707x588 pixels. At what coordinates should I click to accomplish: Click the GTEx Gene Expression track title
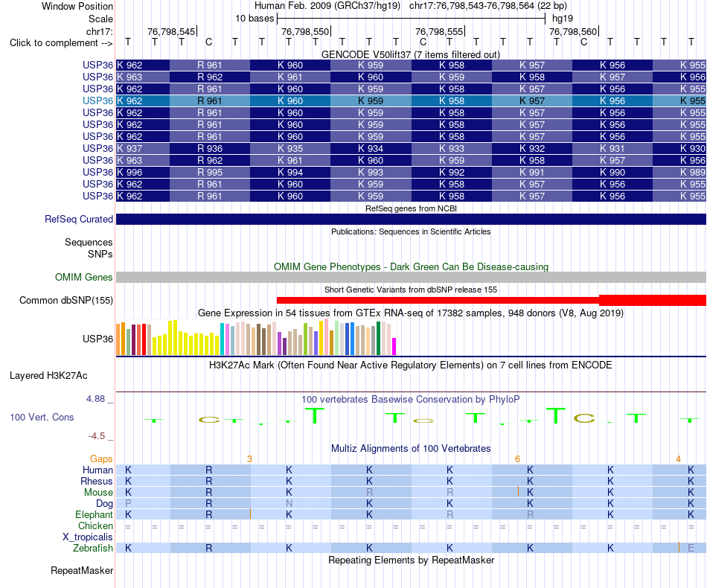[411, 313]
